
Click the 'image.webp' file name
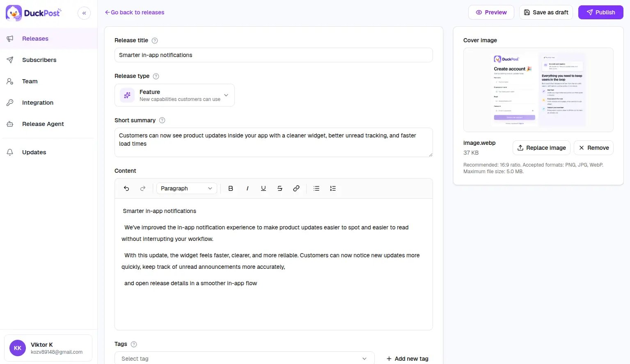click(x=479, y=143)
